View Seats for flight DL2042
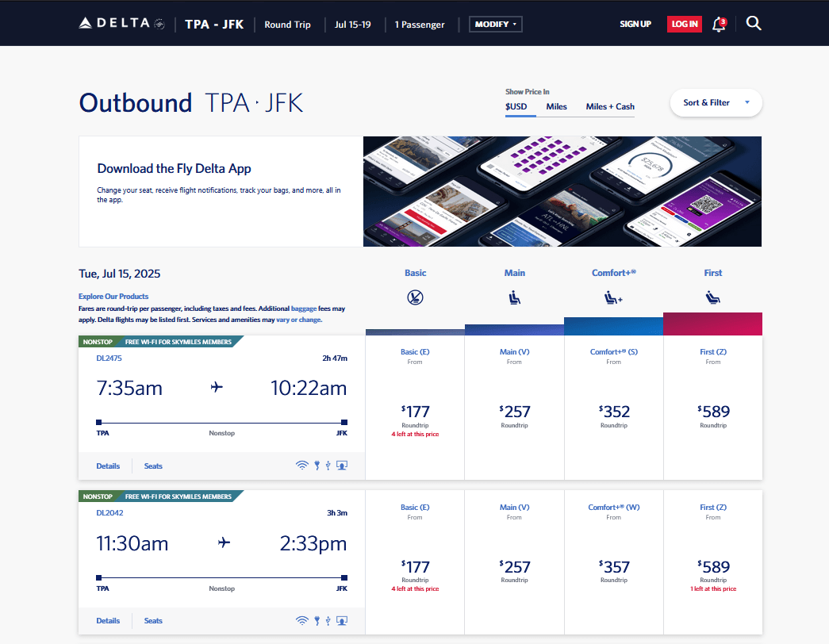Image resolution: width=829 pixels, height=644 pixels. (x=153, y=620)
